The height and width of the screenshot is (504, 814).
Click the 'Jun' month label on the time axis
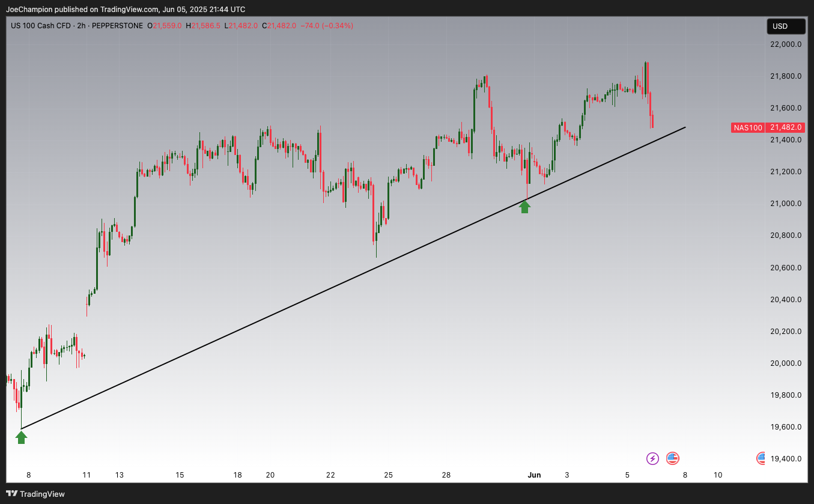pos(534,475)
